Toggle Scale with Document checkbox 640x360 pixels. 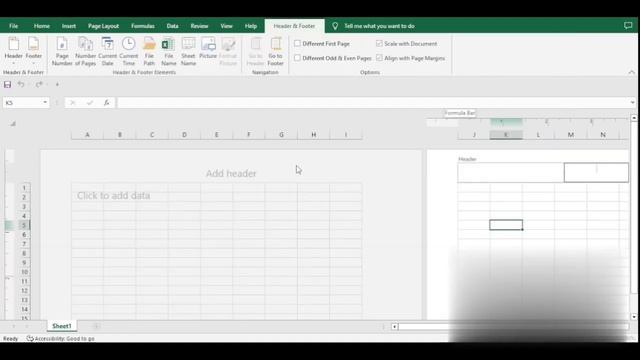[x=379, y=43]
